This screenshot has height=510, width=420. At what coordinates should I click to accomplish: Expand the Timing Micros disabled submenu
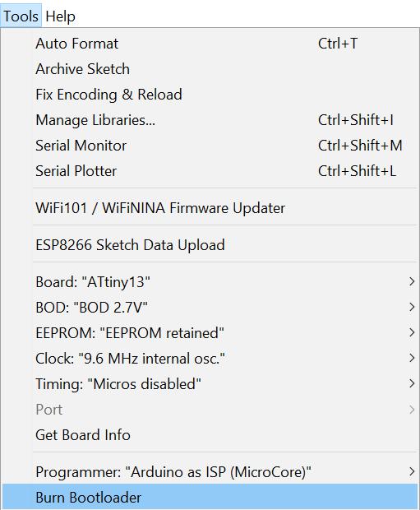tap(210, 384)
